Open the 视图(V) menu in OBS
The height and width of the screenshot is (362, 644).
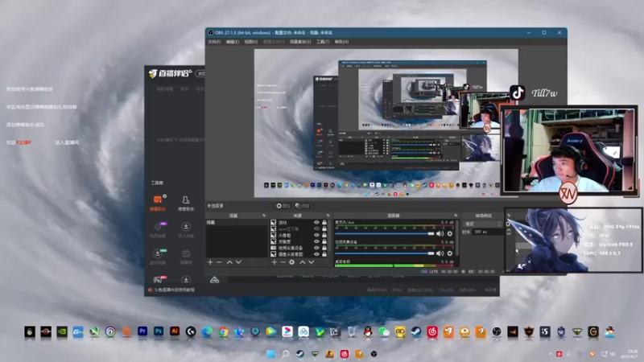[251, 42]
